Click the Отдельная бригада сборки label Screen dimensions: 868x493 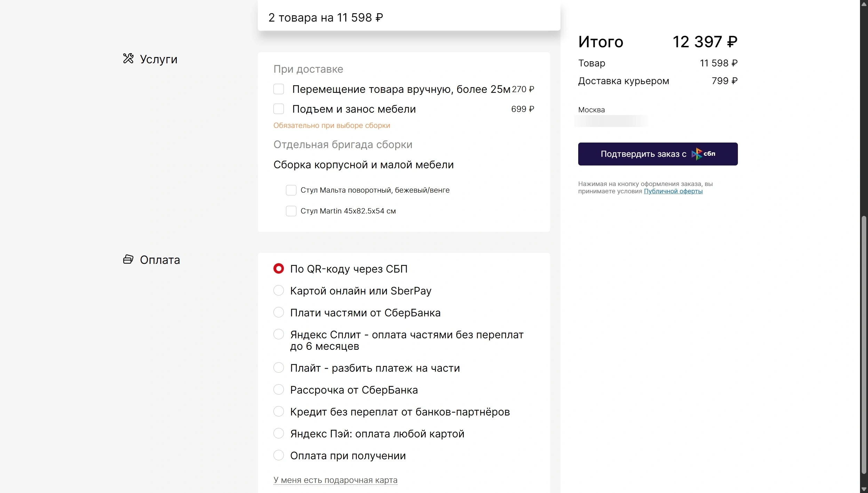point(343,145)
